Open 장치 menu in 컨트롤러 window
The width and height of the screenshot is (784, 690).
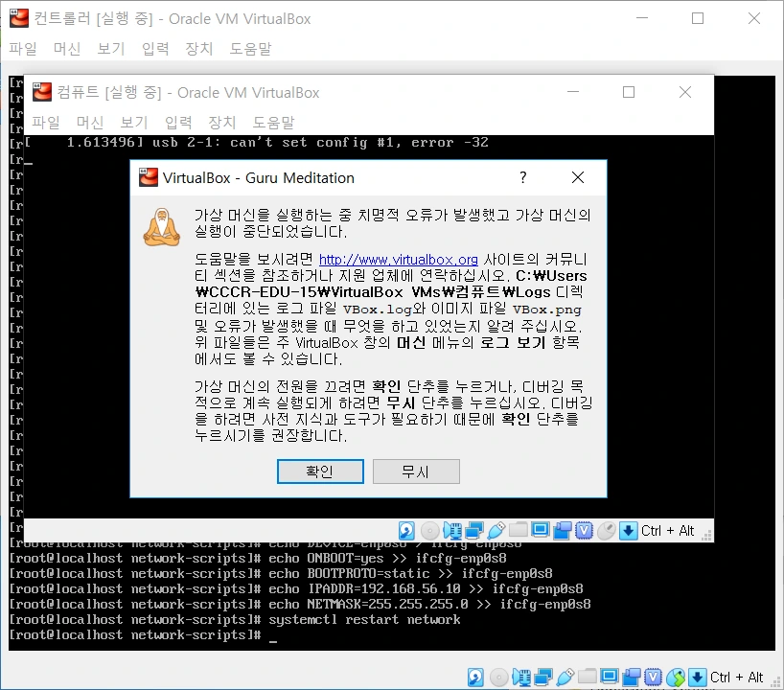[x=199, y=49]
